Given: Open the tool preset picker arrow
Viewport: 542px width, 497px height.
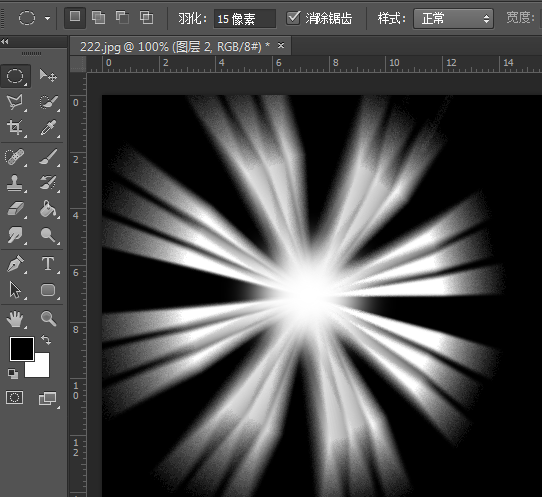Looking at the screenshot, I should [48, 18].
